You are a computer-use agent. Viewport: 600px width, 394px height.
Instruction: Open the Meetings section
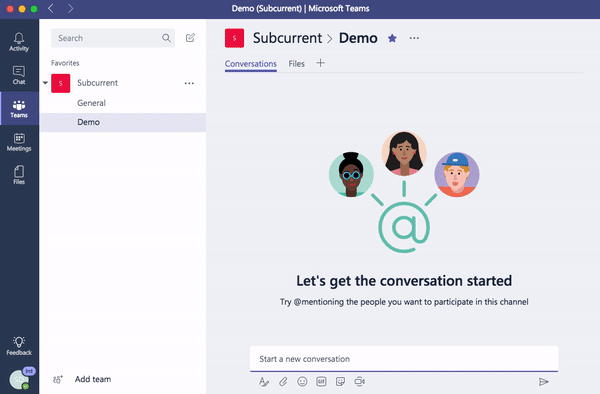(x=19, y=142)
